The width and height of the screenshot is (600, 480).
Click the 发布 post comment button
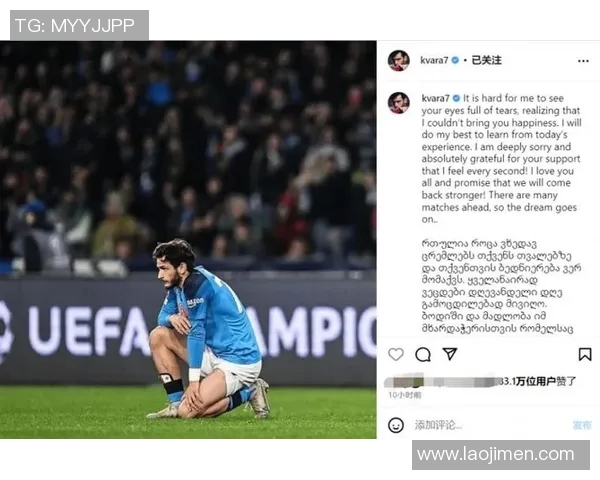click(x=582, y=425)
